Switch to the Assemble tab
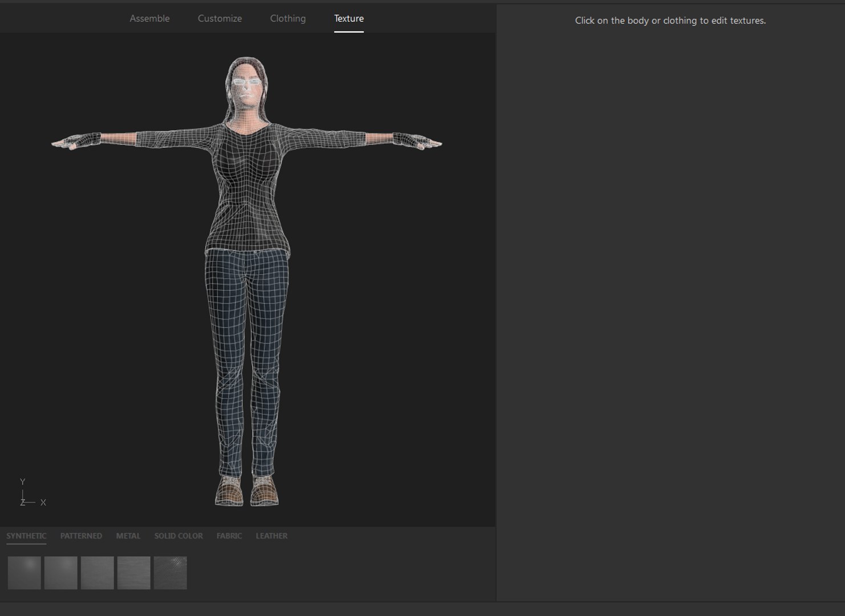This screenshot has height=616, width=845. tap(149, 18)
